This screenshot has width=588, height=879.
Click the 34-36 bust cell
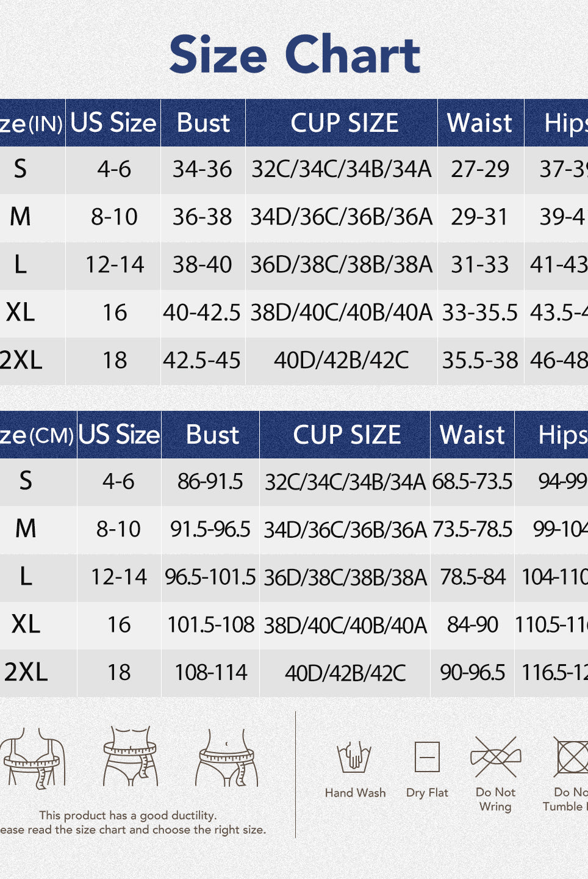point(202,169)
